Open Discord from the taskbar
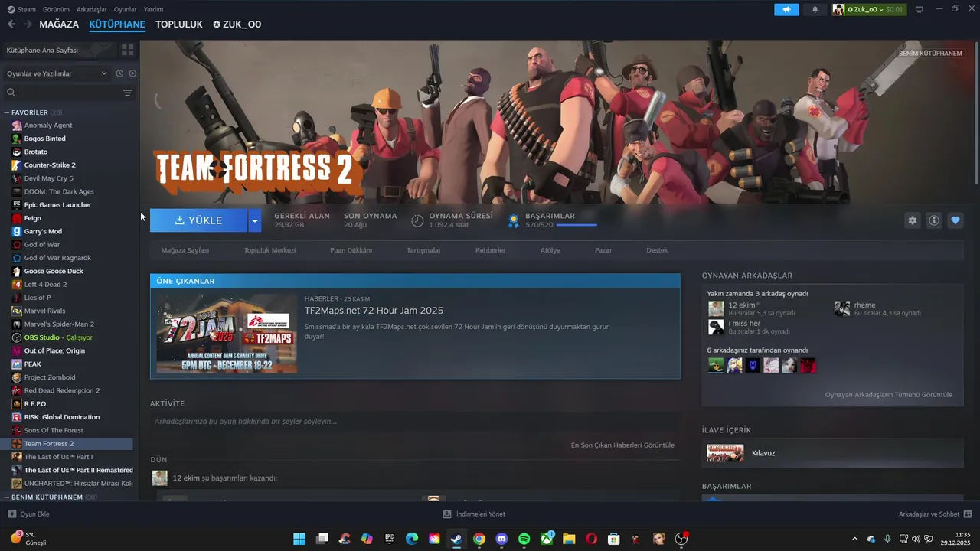Screen dimensions: 980x551 (501, 539)
